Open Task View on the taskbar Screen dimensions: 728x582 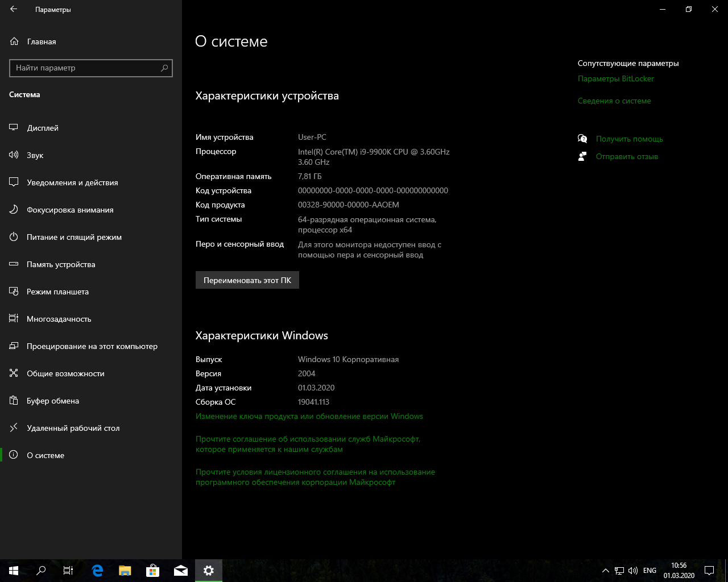click(x=68, y=571)
